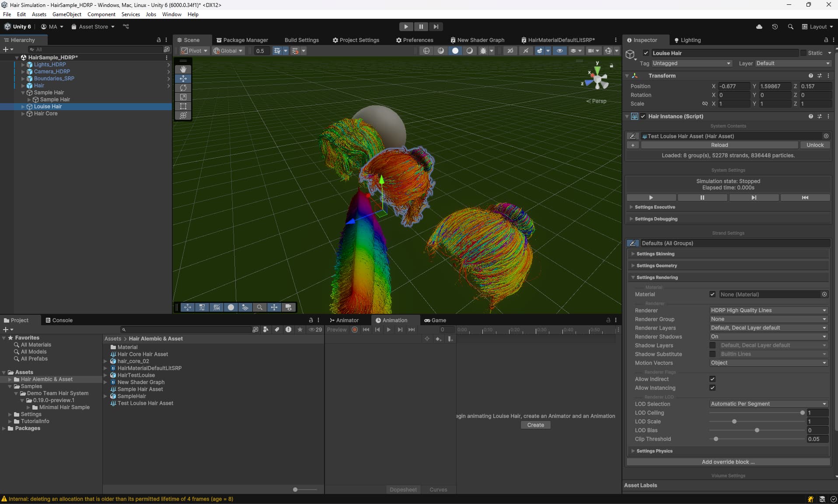Uncheck Allow Indirect renderer flag
The width and height of the screenshot is (838, 504).
pyautogui.click(x=712, y=379)
